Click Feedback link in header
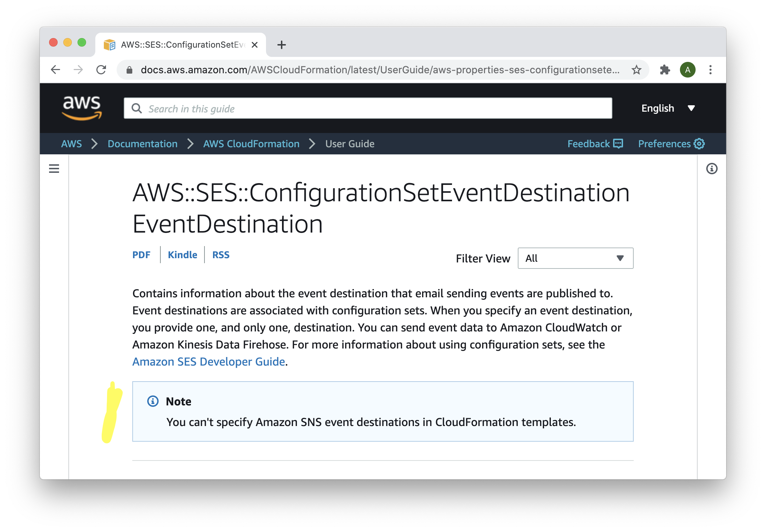This screenshot has height=532, width=766. pyautogui.click(x=595, y=144)
